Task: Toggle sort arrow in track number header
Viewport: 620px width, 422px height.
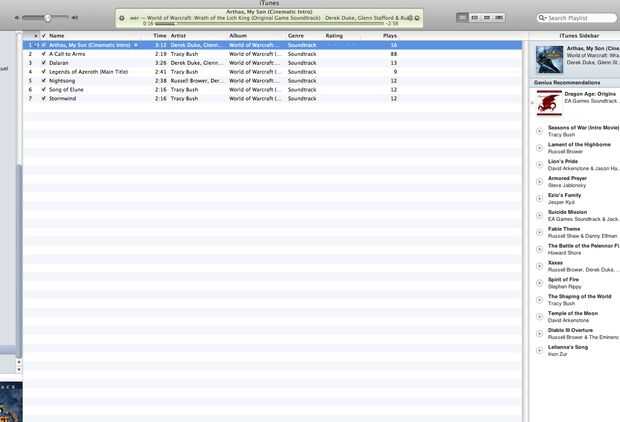Action: tap(36, 36)
